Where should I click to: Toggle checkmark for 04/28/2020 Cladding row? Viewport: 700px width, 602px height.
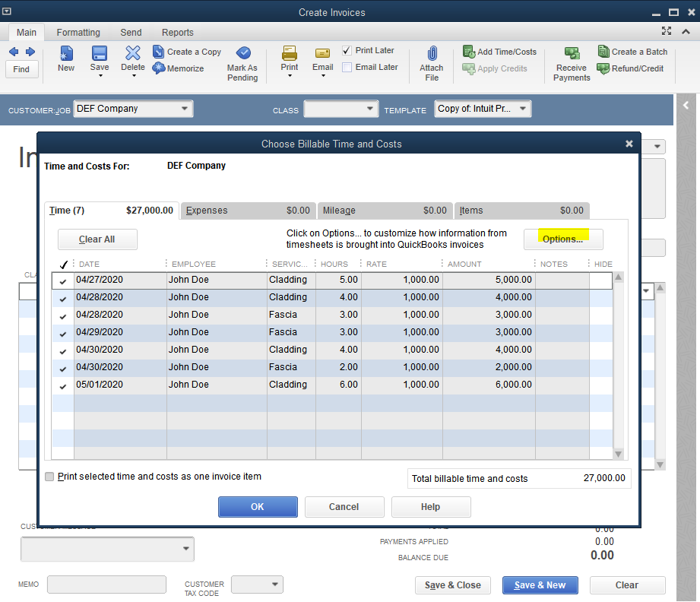(x=63, y=299)
